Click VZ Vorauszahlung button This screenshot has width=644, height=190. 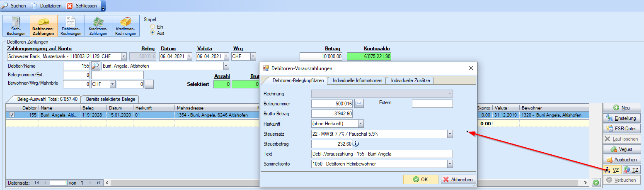[612, 170]
